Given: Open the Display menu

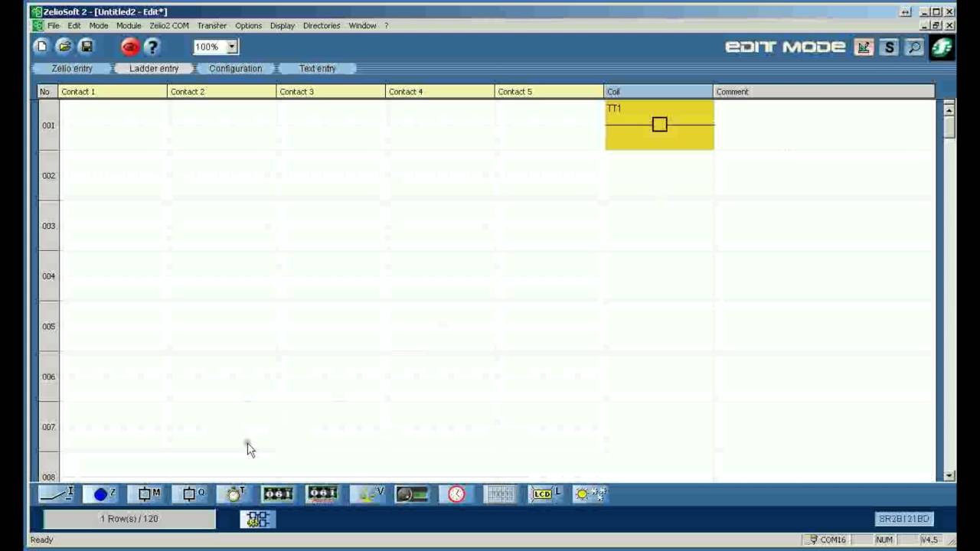Looking at the screenshot, I should pos(282,25).
